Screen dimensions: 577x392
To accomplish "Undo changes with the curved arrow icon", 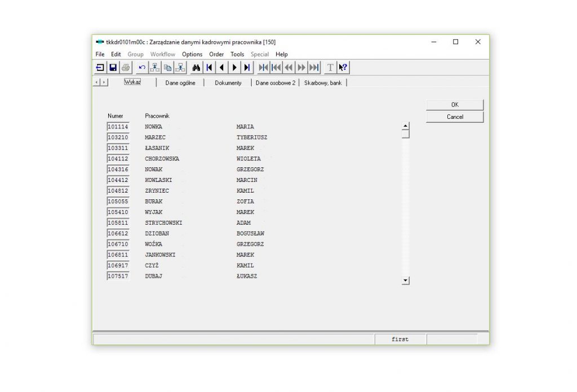I will click(x=142, y=68).
